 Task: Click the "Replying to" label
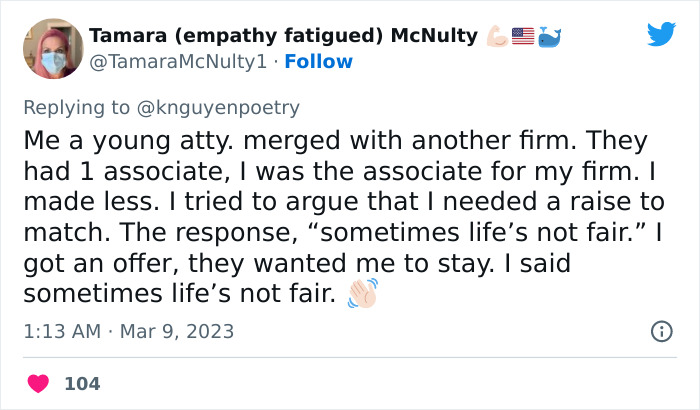click(x=74, y=107)
